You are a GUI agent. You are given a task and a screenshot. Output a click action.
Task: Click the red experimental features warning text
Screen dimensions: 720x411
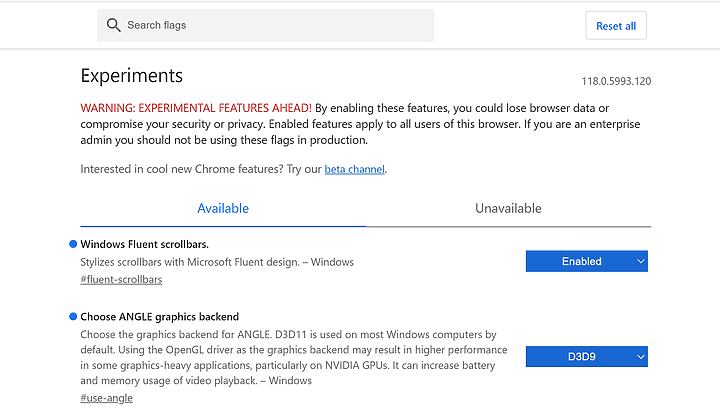click(196, 108)
